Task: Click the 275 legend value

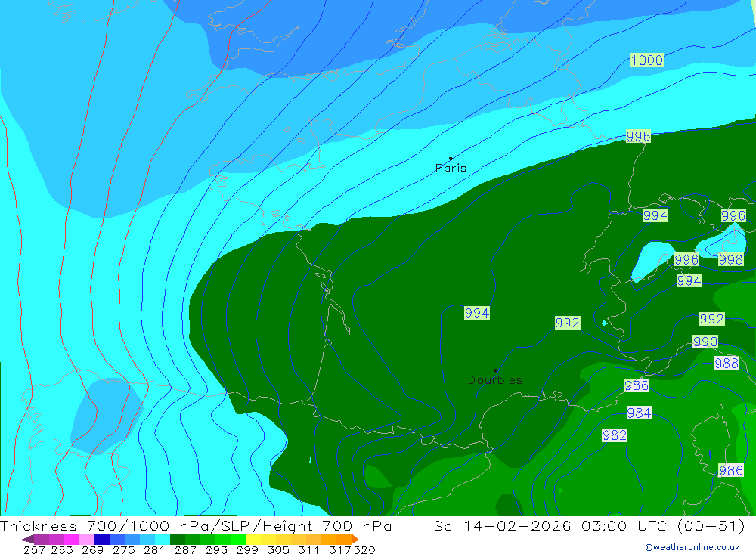Action: point(123,550)
